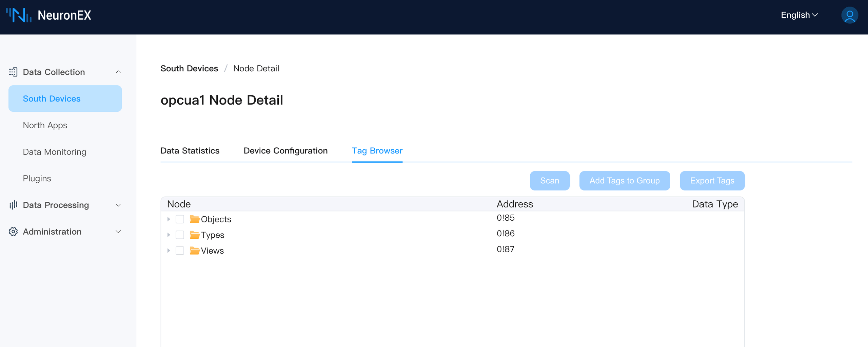
Task: Click the NeuronEX logo icon
Action: [19, 15]
